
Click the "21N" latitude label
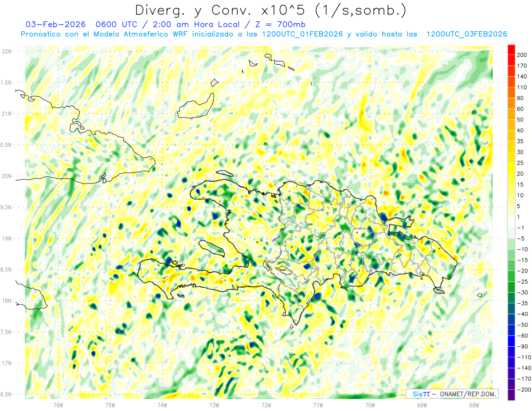[x=7, y=114]
